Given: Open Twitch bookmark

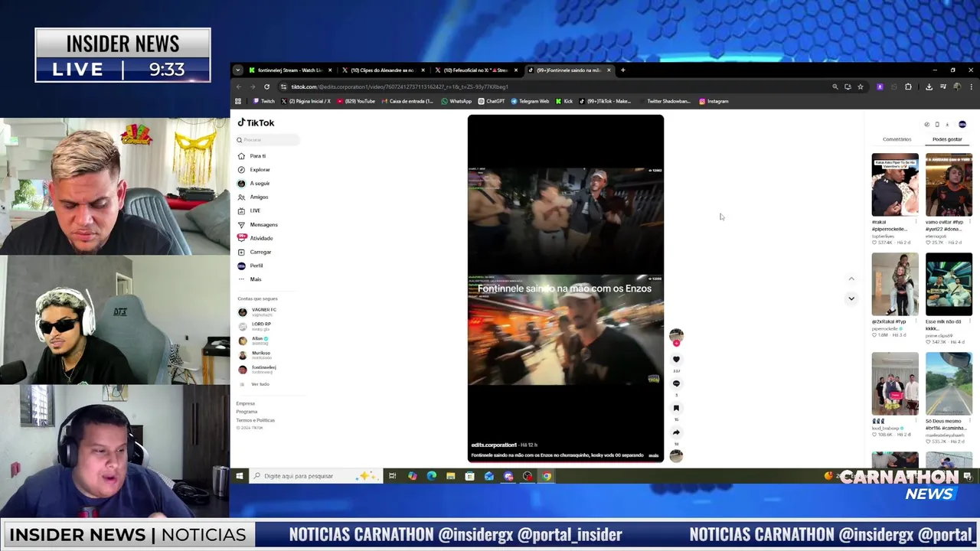Looking at the screenshot, I should (x=264, y=101).
